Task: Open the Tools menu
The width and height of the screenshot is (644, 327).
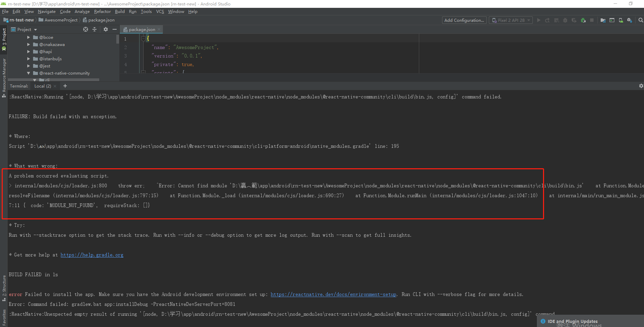Action: [x=146, y=12]
